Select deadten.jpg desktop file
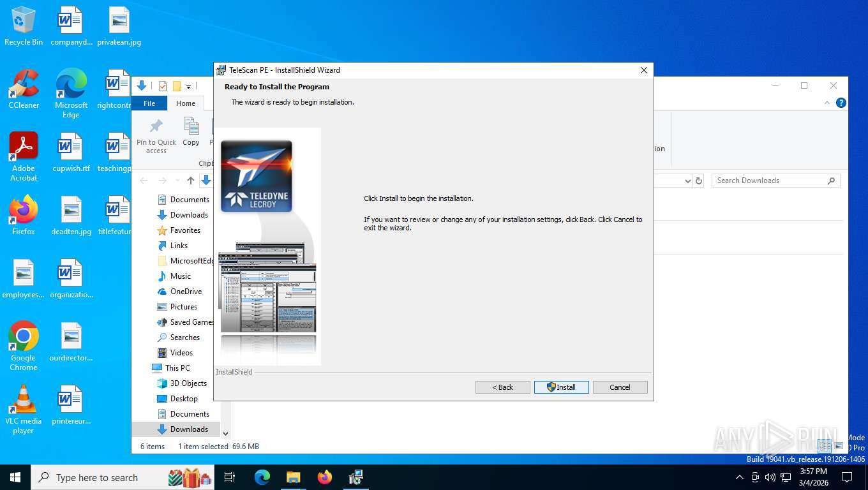 [71, 215]
